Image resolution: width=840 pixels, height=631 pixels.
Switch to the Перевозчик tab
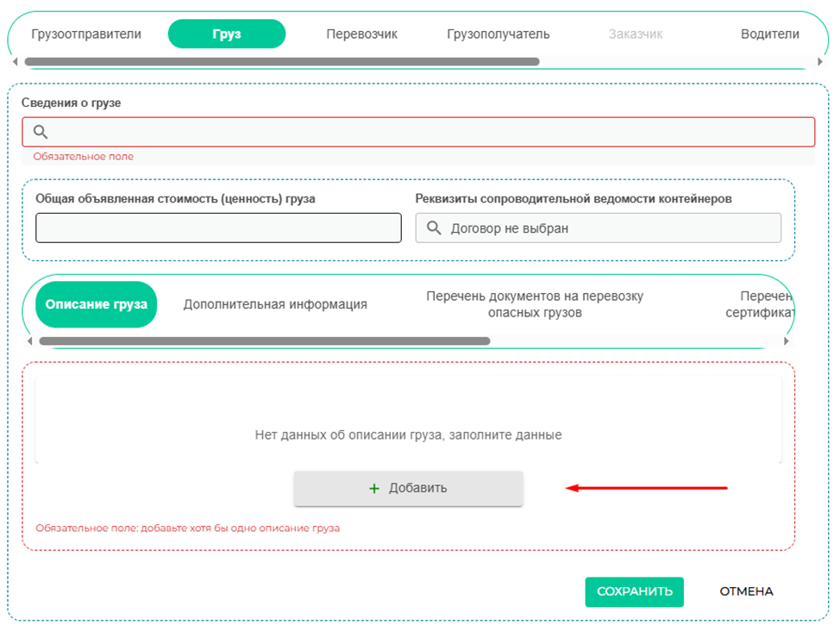coord(361,34)
